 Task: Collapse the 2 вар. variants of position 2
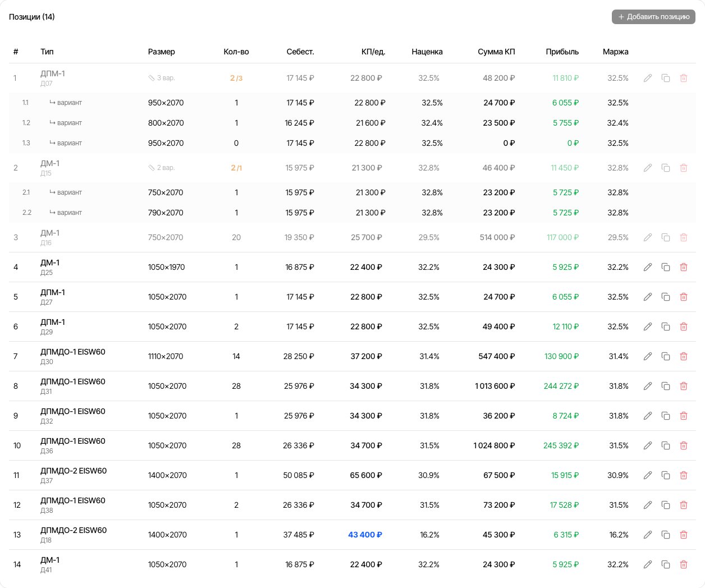click(x=162, y=168)
